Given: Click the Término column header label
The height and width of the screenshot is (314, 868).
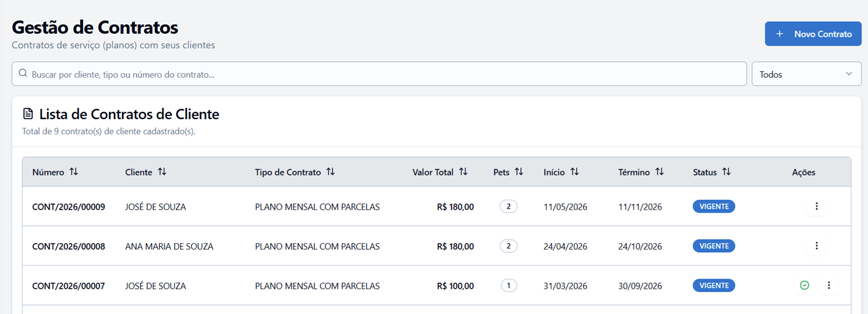Looking at the screenshot, I should click(634, 172).
